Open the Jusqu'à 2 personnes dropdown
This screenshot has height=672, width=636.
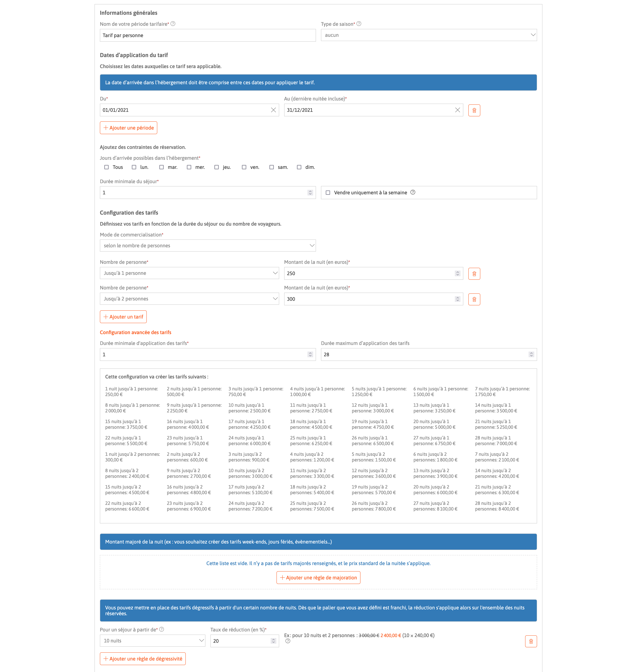pos(189,299)
